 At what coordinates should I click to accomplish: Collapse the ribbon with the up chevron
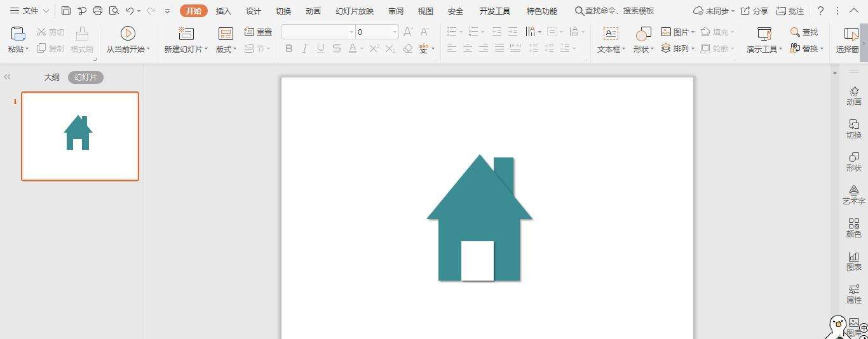853,11
